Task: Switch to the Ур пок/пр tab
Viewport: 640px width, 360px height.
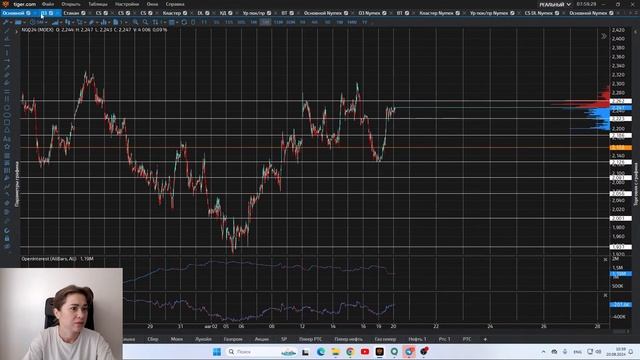Action: click(254, 13)
